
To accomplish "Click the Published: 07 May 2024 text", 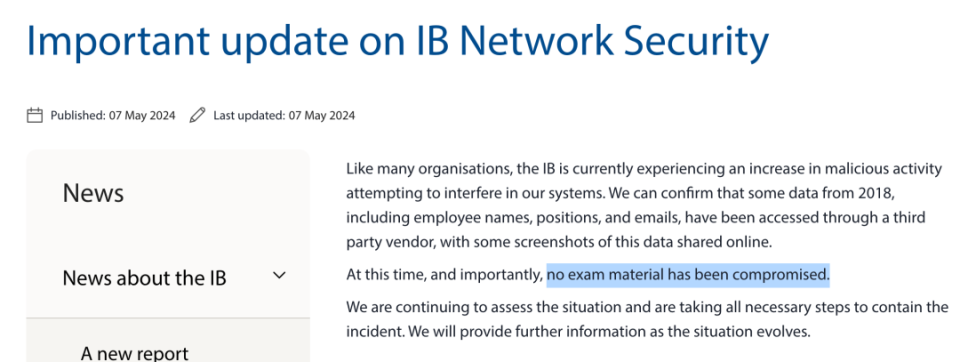I will point(113,115).
